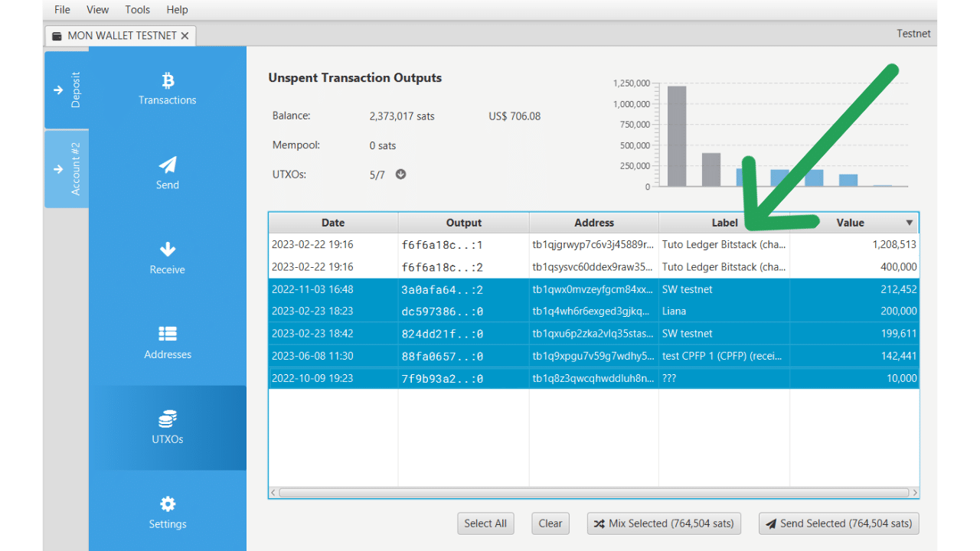Click output 824dd21f..:0 cell
This screenshot has height=551, width=980.
[x=464, y=334]
